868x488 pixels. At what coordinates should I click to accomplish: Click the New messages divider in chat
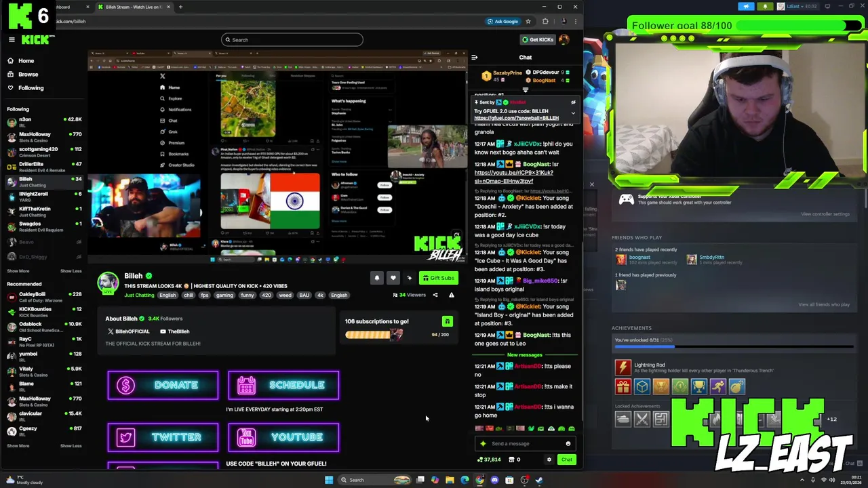coord(525,355)
